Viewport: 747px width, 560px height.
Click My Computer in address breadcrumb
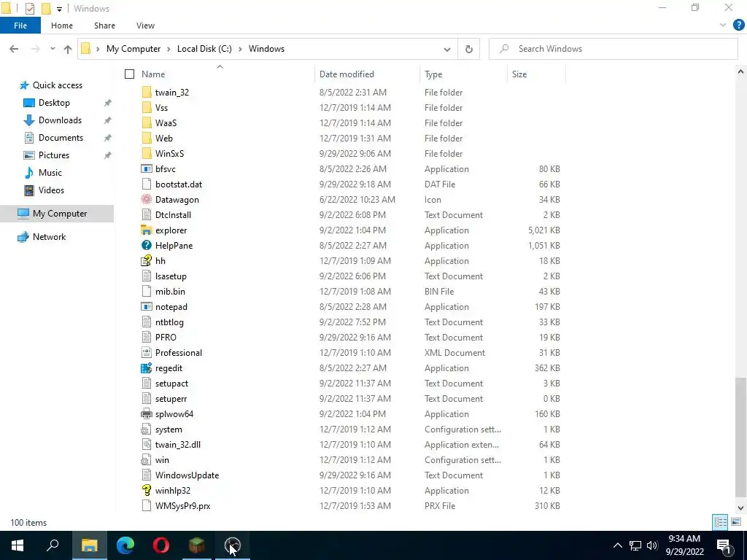tap(133, 49)
